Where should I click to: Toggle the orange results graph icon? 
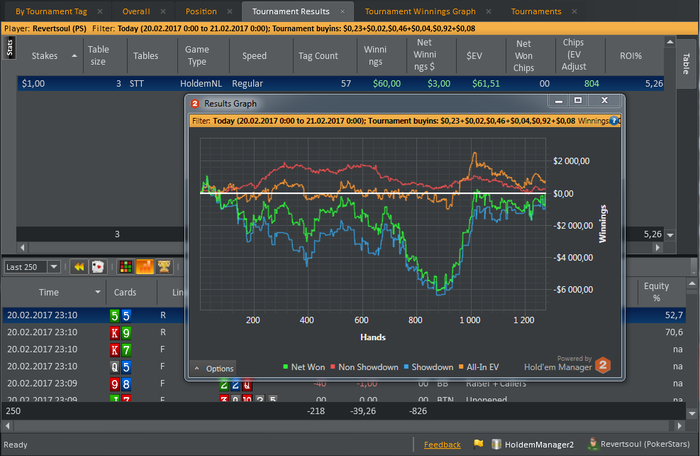pos(145,267)
